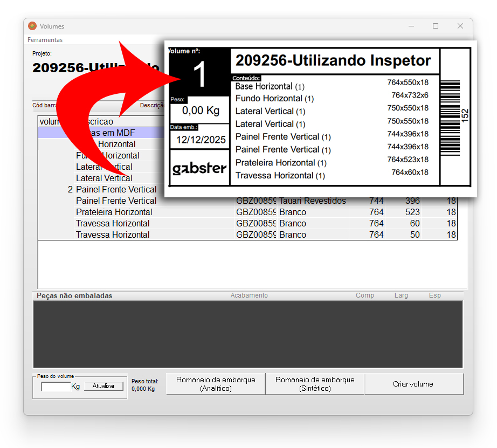This screenshot has height=448, width=497.
Task: Click the Gabster logo on the label
Action: [x=199, y=168]
